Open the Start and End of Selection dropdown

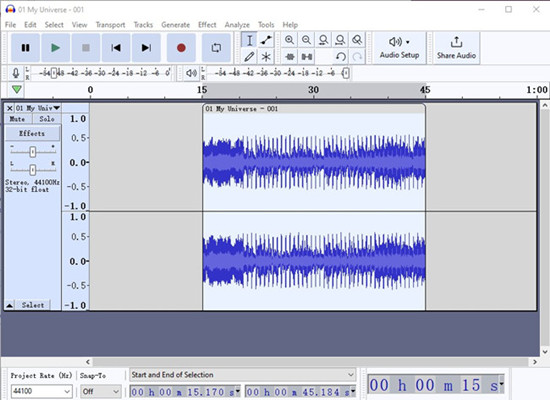[x=243, y=375]
